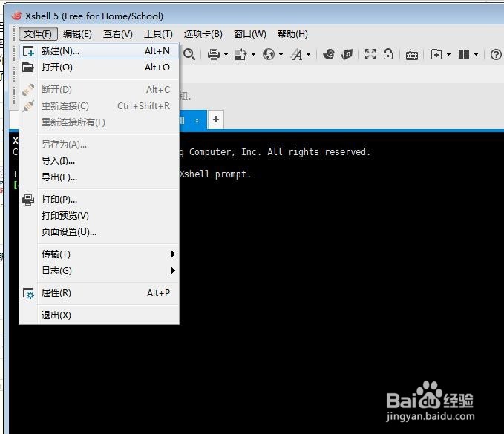
Task: Choose 页面设置(U)... menu entry
Action: tap(99, 232)
